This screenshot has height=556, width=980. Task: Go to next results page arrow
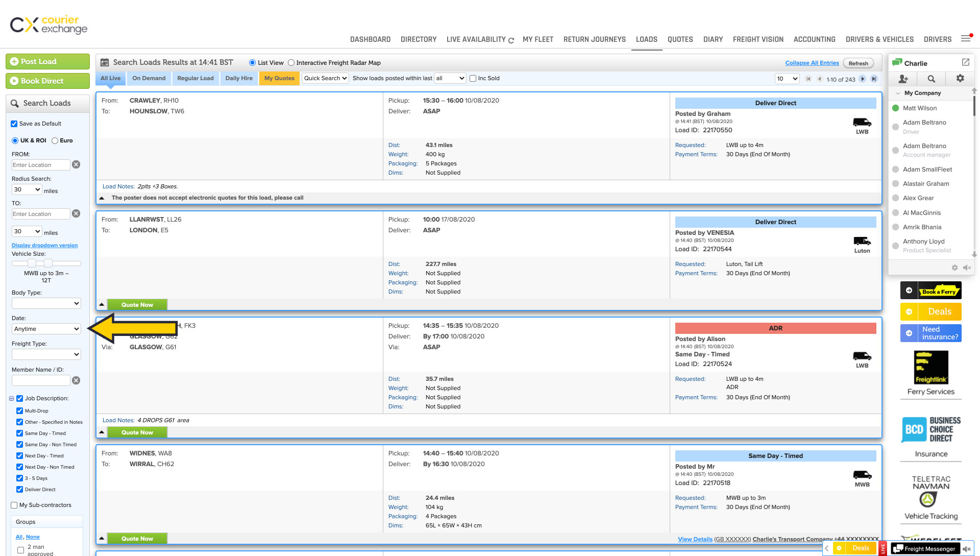pos(863,79)
